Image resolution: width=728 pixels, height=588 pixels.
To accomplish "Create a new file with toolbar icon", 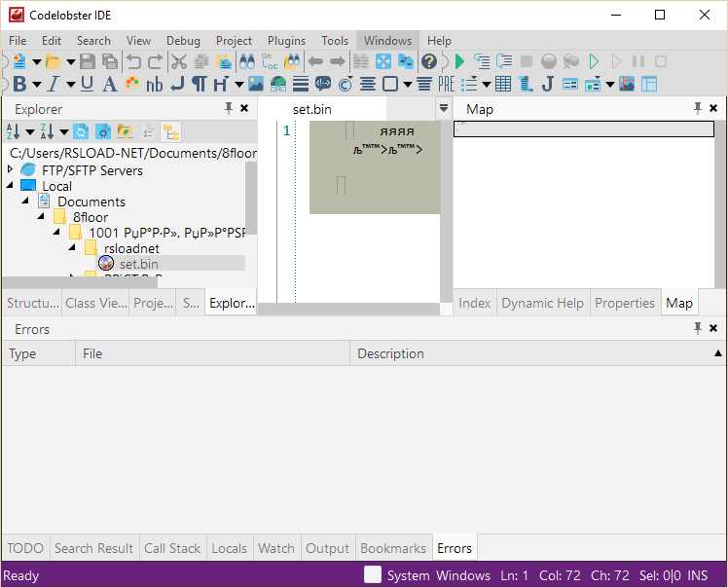I will tap(19, 61).
